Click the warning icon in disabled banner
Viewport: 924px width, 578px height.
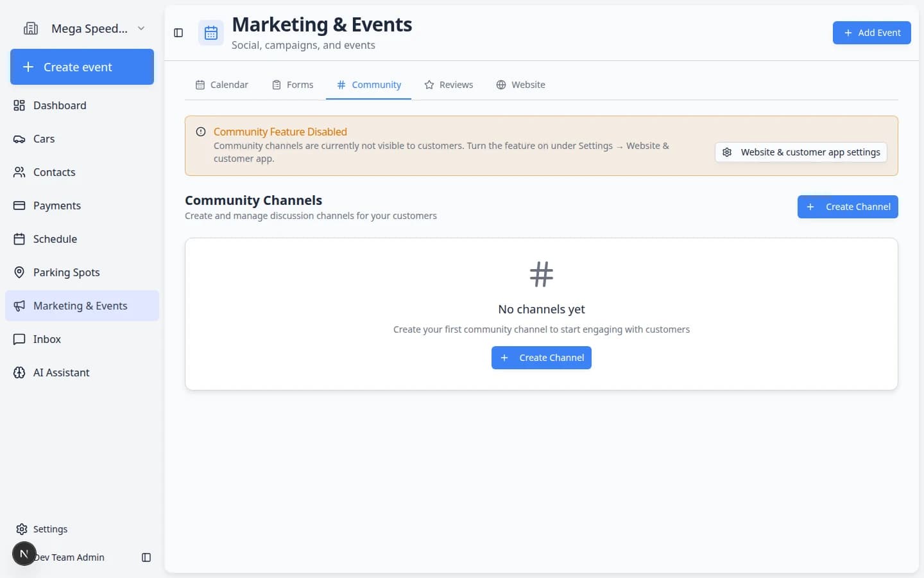(x=201, y=132)
